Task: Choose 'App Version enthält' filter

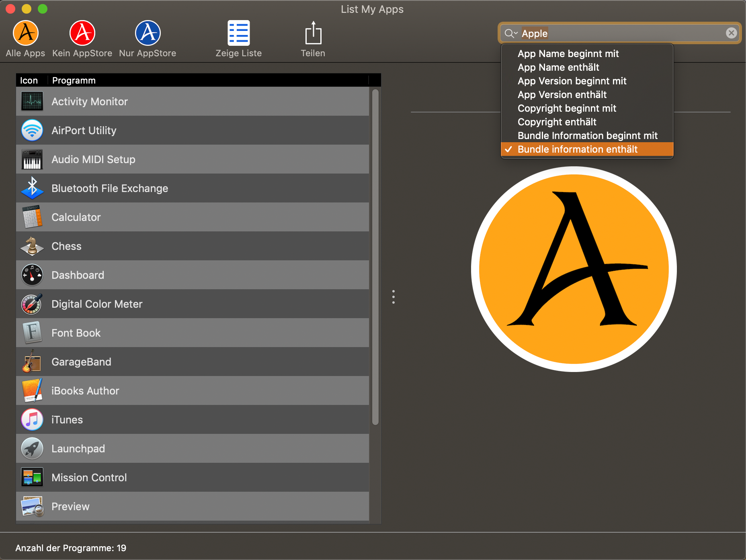Action: (587, 95)
